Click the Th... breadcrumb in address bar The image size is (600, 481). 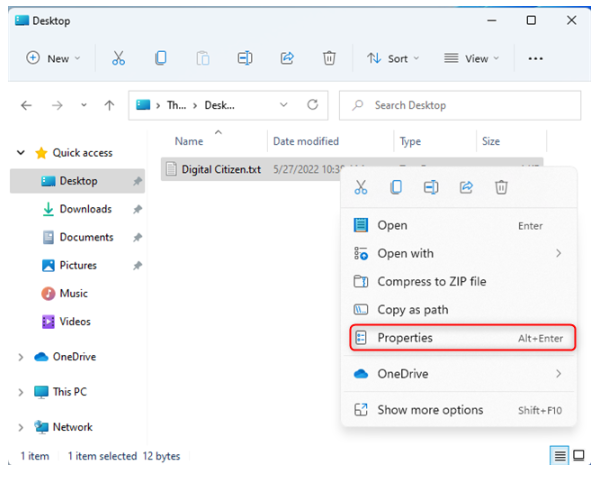click(176, 105)
